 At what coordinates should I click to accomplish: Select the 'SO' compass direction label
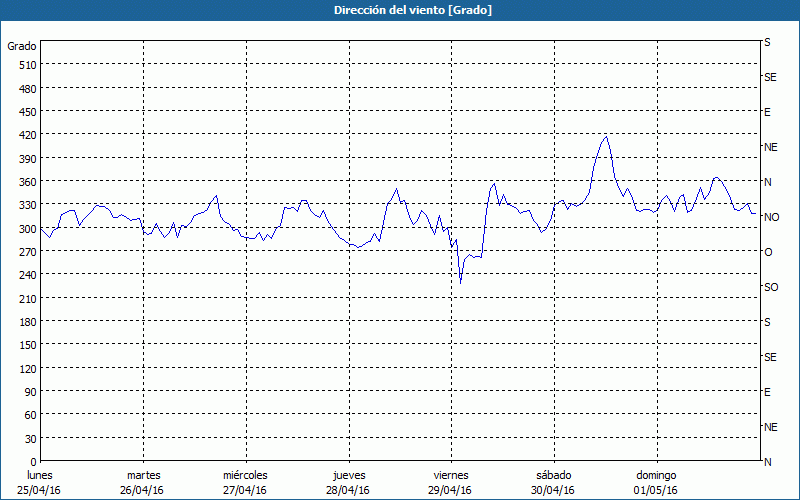pos(770,287)
